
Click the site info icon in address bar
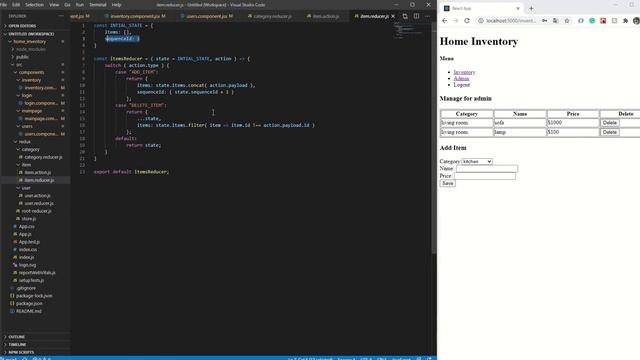coord(481,21)
